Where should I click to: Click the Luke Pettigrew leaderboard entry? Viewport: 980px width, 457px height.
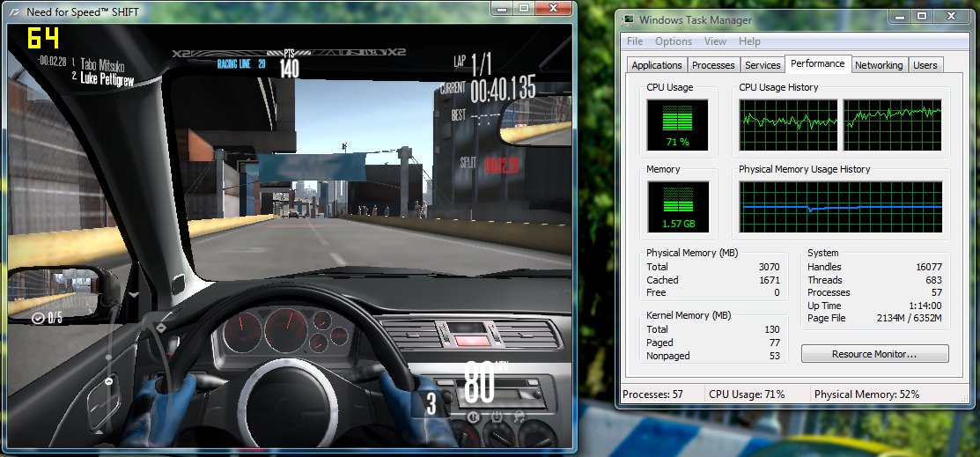pyautogui.click(x=102, y=77)
